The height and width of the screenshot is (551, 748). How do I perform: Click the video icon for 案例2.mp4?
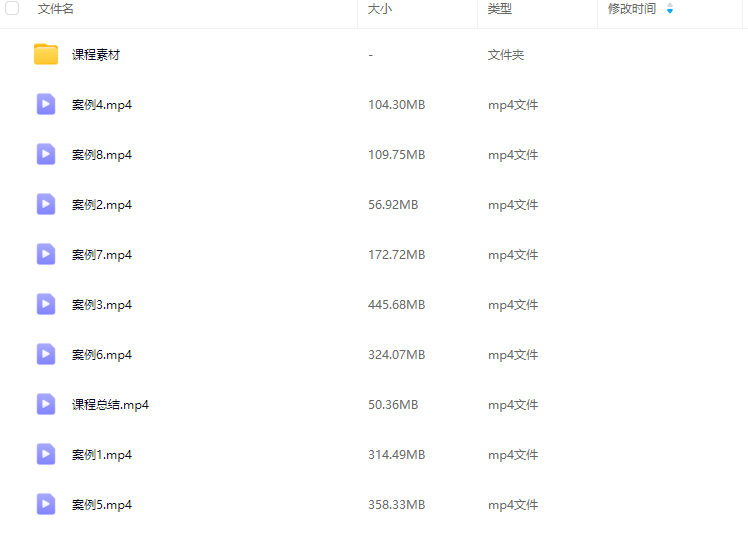point(46,204)
